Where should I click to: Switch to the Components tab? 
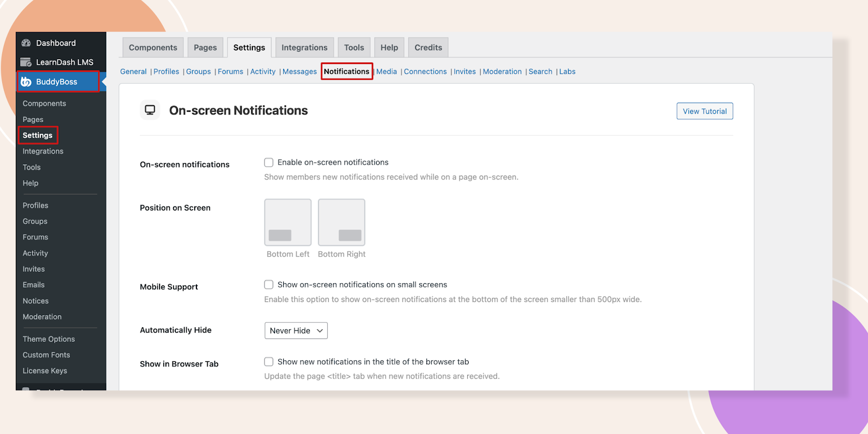tap(153, 48)
